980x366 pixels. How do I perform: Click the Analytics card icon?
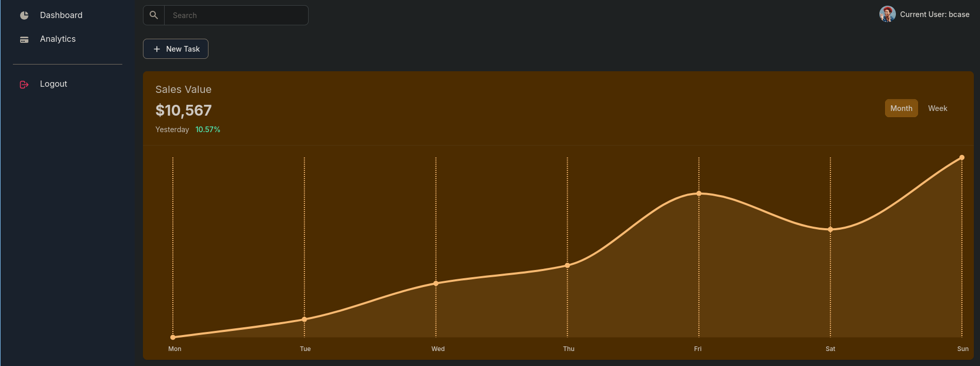24,40
